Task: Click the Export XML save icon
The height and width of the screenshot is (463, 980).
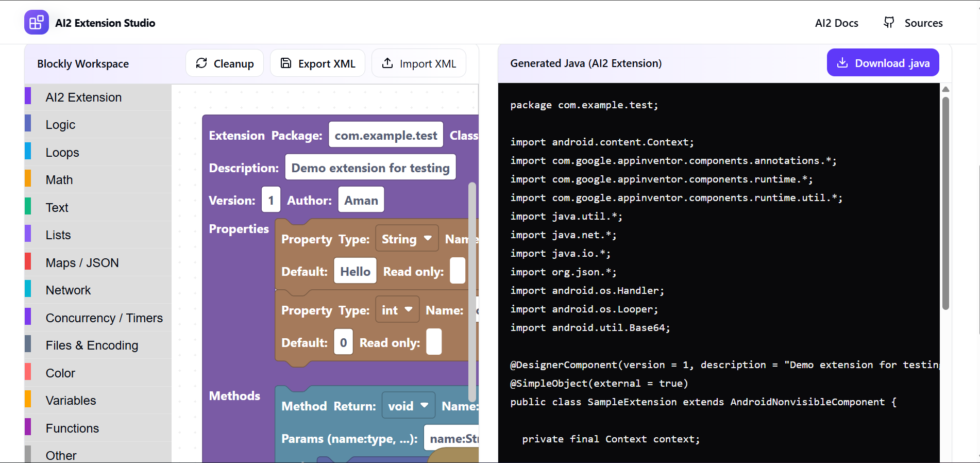Action: [x=285, y=63]
